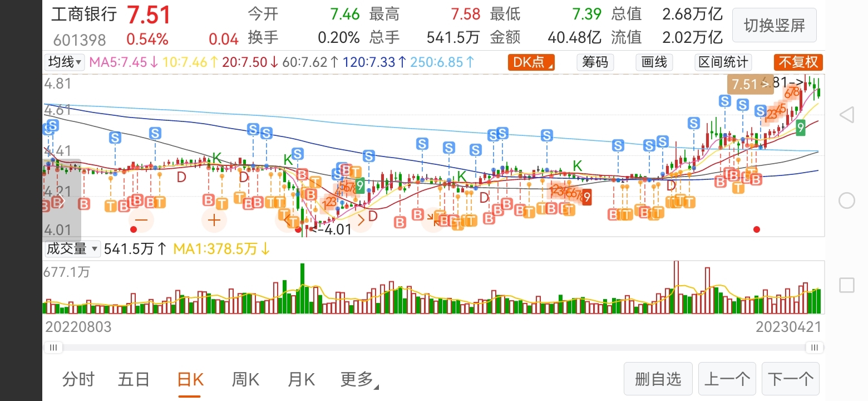
Task: Tap the large red price 7.51
Action: [x=149, y=15]
